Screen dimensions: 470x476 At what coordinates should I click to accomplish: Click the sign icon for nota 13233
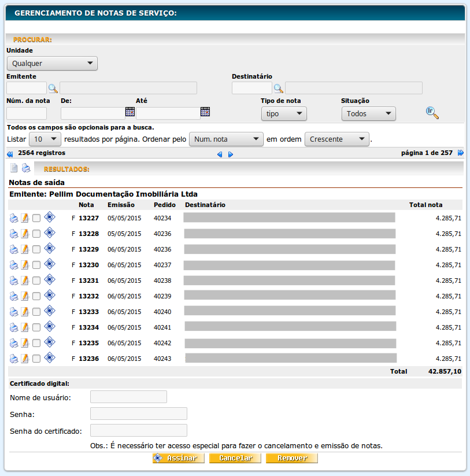[49, 311]
